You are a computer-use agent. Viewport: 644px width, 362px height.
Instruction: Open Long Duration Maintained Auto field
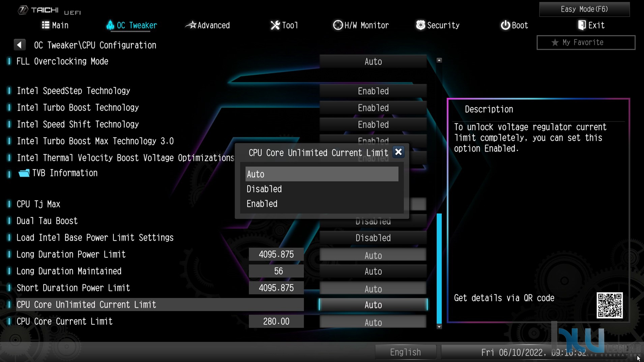[373, 271]
